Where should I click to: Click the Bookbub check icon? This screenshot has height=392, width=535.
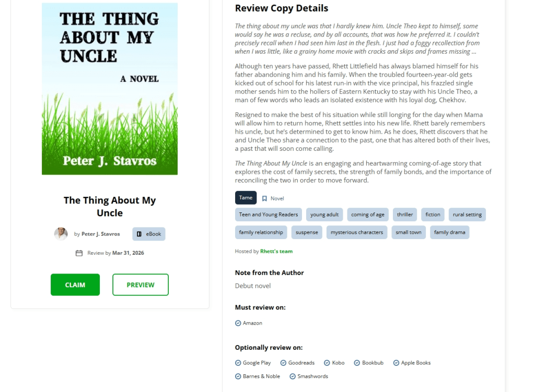tap(357, 363)
